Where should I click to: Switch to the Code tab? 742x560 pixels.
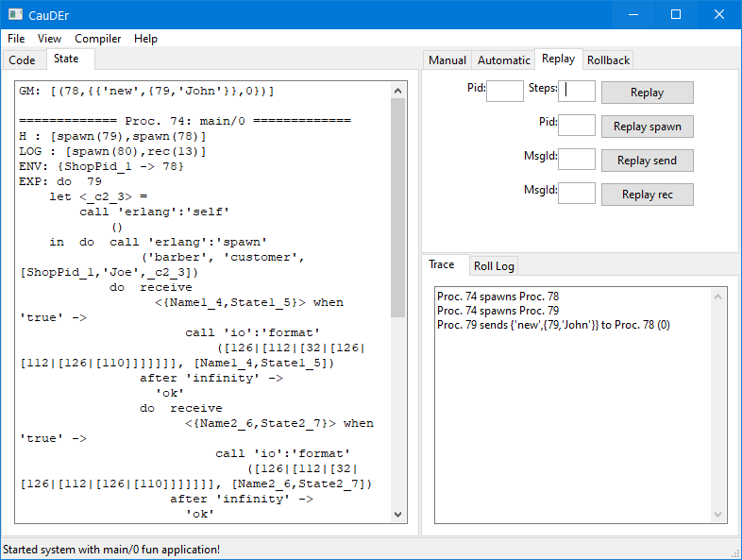tap(22, 59)
